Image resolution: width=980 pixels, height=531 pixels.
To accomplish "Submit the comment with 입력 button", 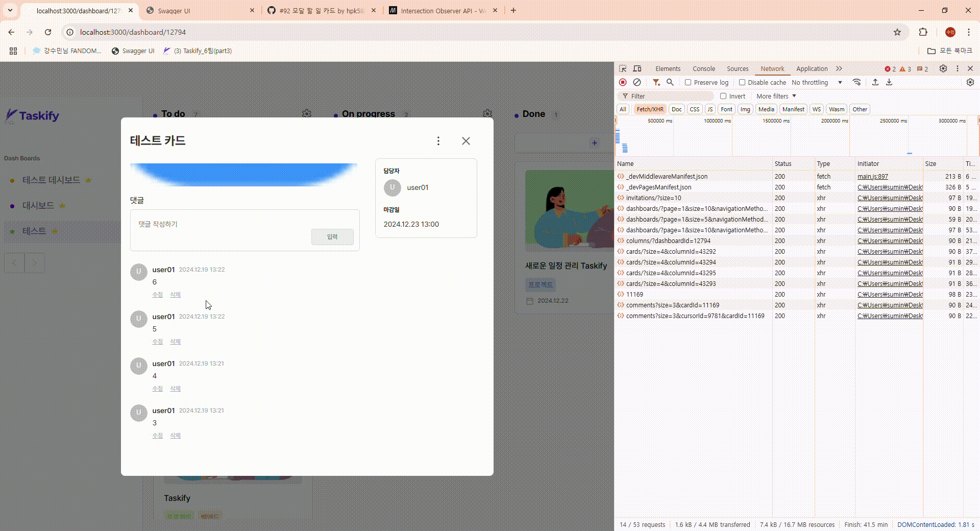I will click(x=332, y=236).
